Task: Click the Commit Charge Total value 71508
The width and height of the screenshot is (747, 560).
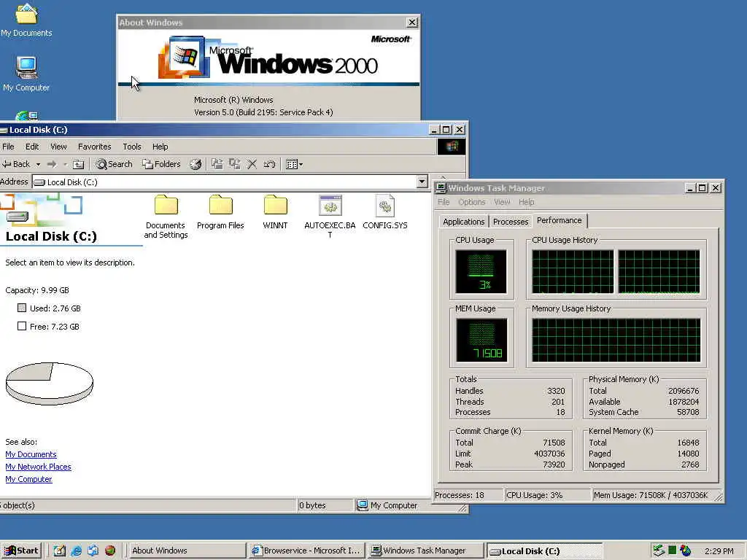Action: (x=554, y=443)
